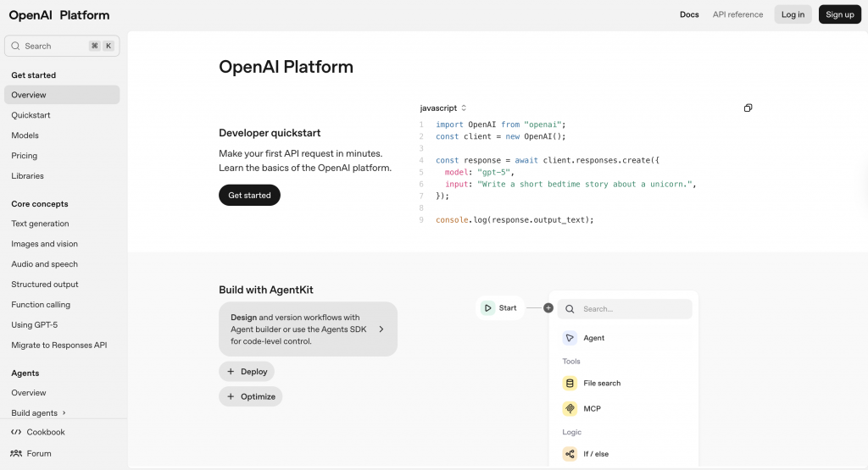Expand the Build agents sidebar item
The height and width of the screenshot is (470, 868).
click(x=39, y=413)
